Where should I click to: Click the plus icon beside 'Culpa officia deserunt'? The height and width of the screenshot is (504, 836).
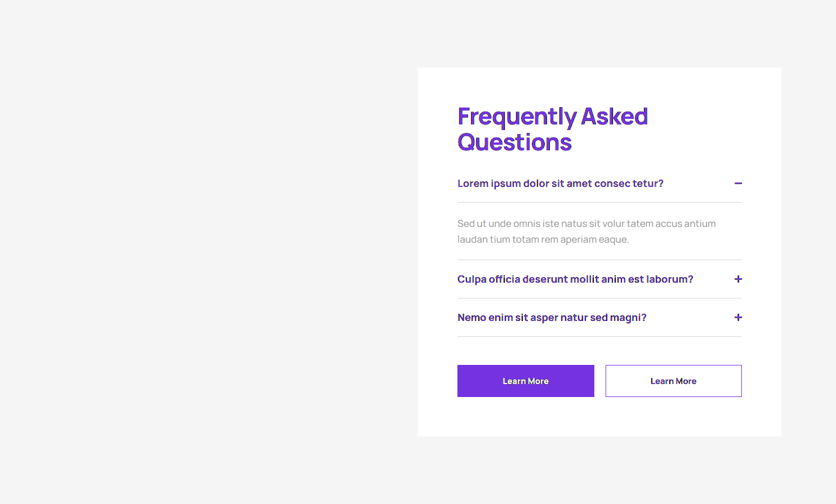(738, 279)
